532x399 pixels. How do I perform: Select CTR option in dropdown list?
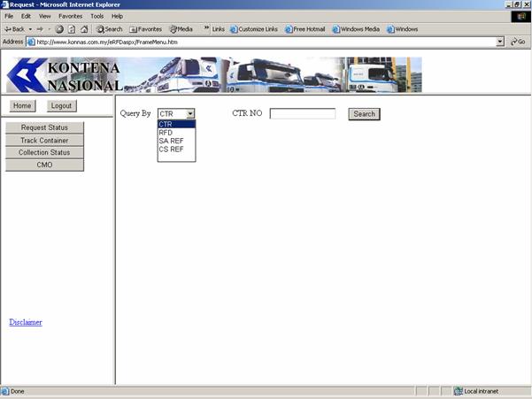point(176,125)
